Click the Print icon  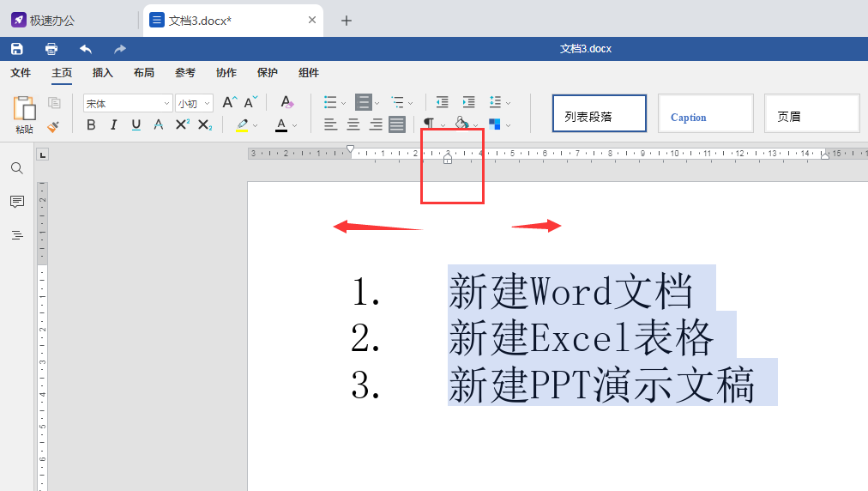(51, 49)
